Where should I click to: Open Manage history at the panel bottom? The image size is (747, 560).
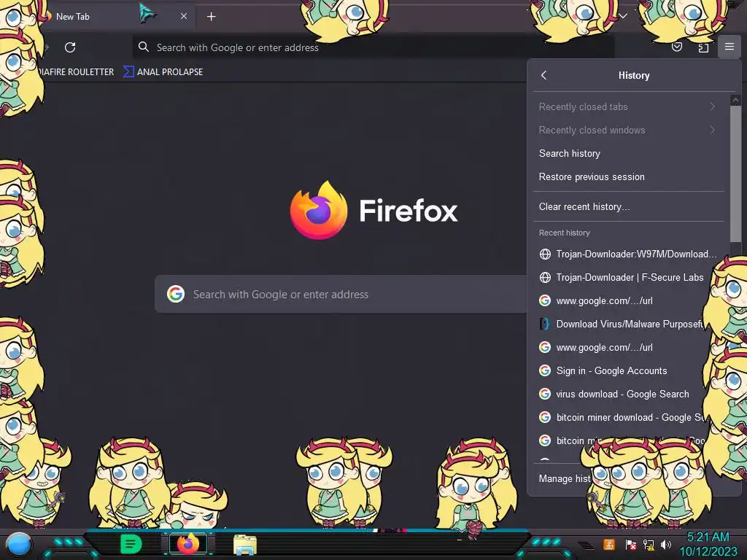point(564,478)
